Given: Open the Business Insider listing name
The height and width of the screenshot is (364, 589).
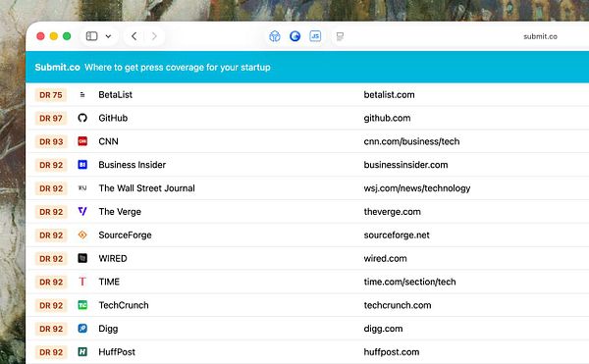Looking at the screenshot, I should coord(132,165).
